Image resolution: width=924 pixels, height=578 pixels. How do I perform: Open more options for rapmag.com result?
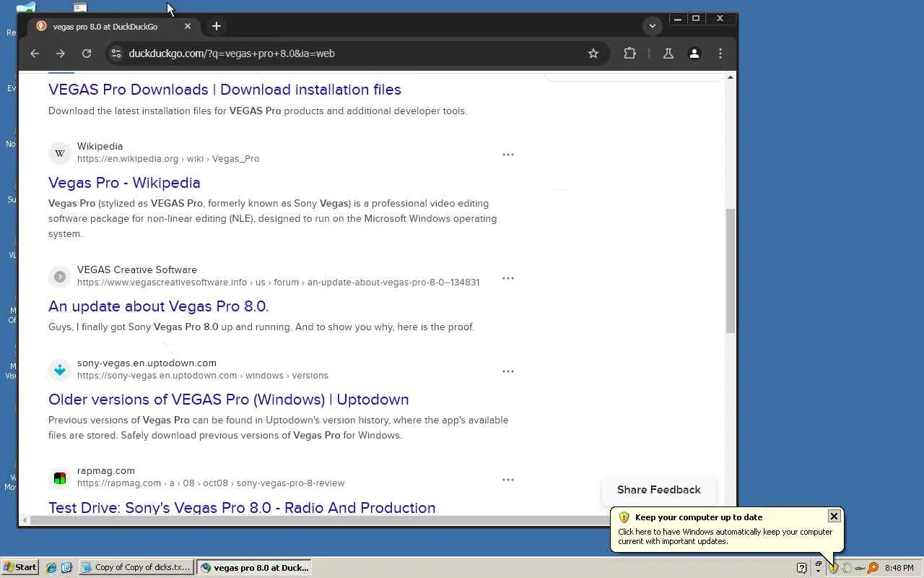pos(508,480)
